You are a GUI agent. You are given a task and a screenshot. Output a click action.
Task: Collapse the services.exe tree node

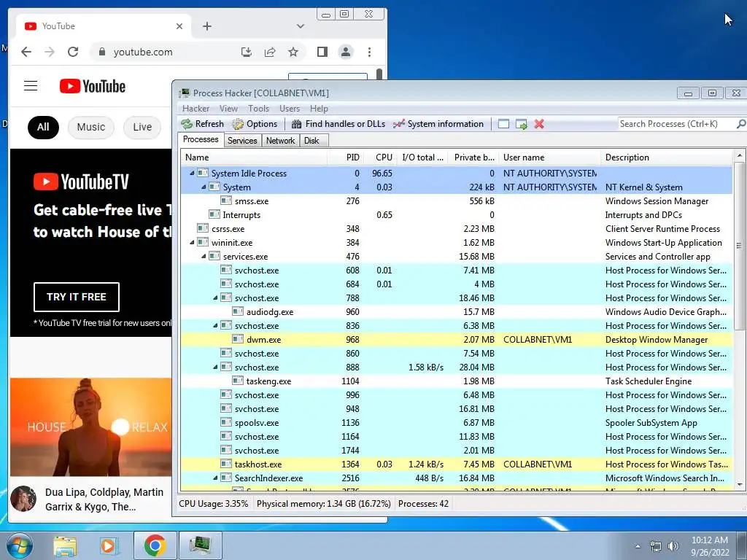tap(204, 256)
